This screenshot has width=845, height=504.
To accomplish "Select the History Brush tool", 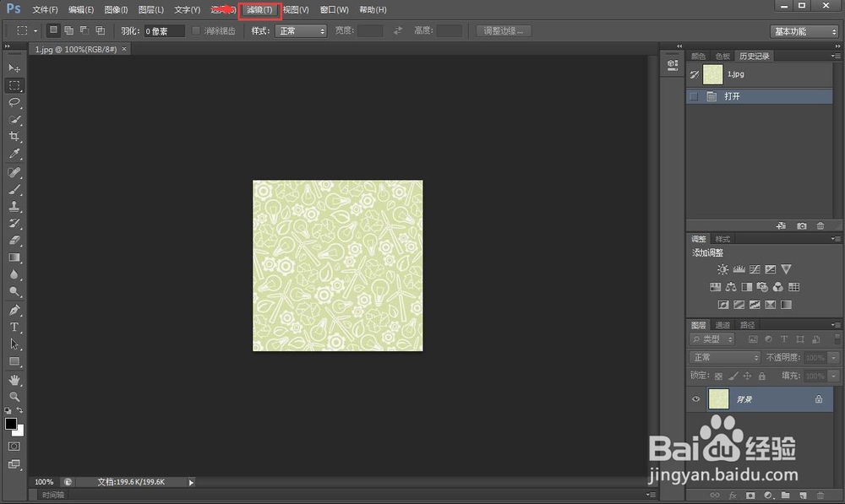I will tap(14, 224).
